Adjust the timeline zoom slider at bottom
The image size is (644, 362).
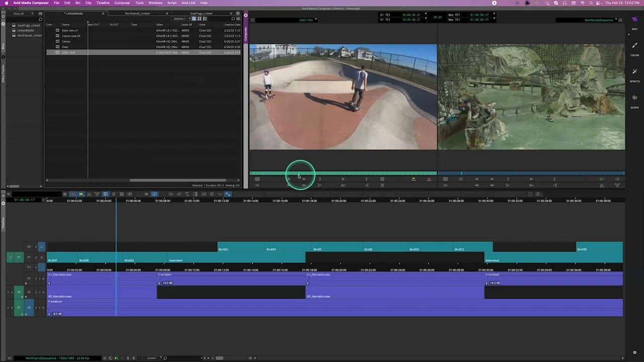click(x=219, y=358)
